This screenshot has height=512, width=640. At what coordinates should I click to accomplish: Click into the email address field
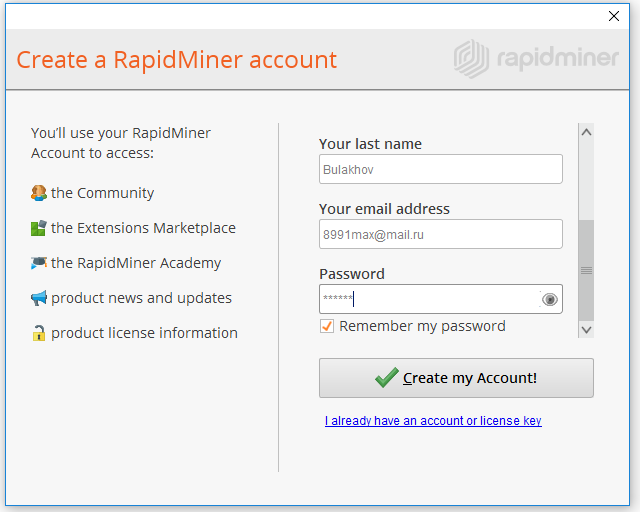[x=440, y=234]
